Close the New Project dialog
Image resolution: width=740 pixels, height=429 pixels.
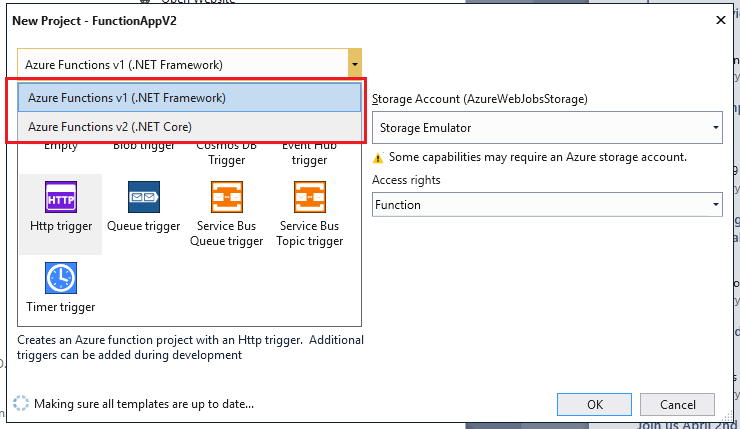pos(720,20)
